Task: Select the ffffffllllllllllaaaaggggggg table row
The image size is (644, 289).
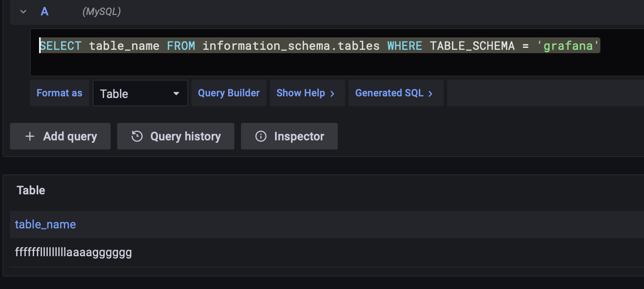Action: pyautogui.click(x=74, y=252)
